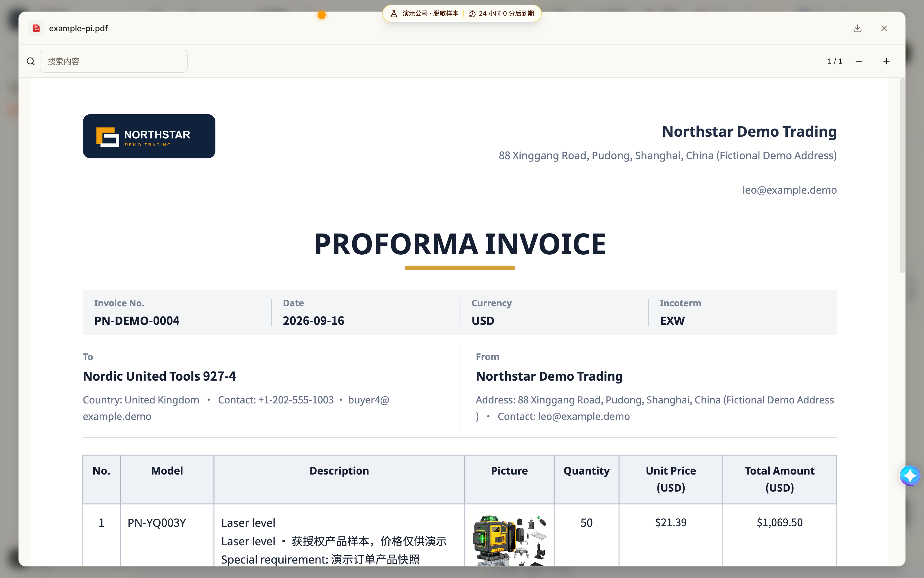The image size is (924, 578).
Task: Select the page indicator 1 / 1
Action: coord(835,61)
